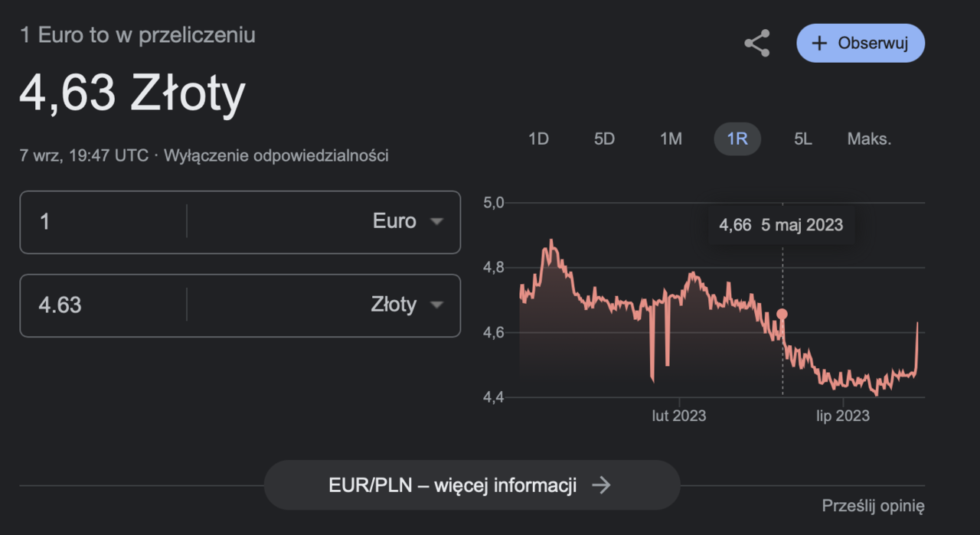
Task: Select the active 1R range tab
Action: click(737, 139)
